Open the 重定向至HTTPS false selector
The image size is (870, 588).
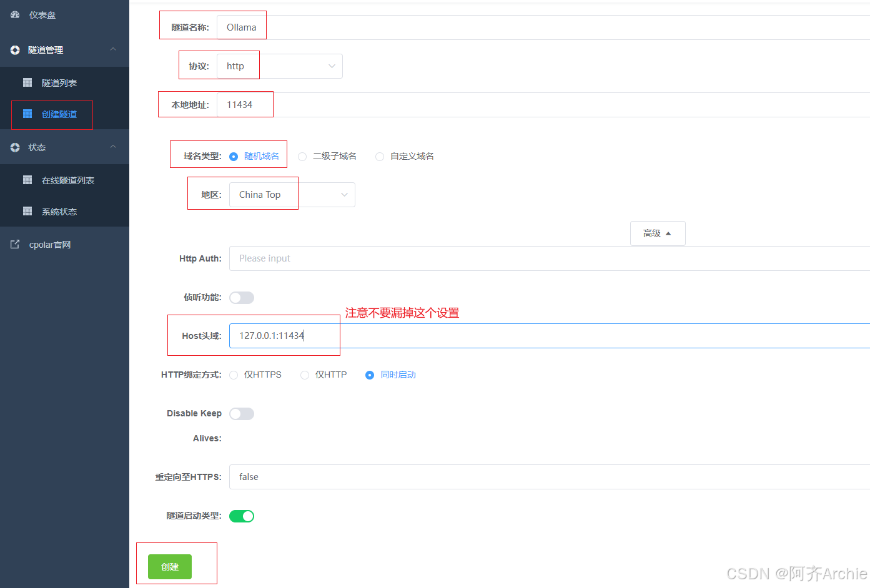coord(550,477)
